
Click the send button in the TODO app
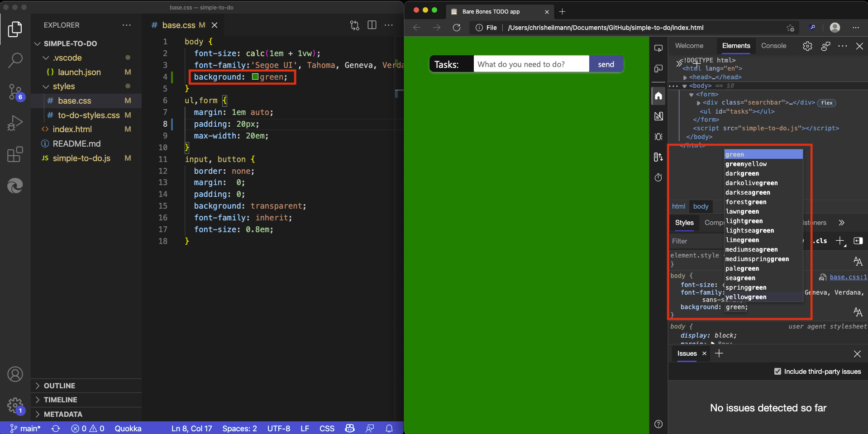coord(606,64)
